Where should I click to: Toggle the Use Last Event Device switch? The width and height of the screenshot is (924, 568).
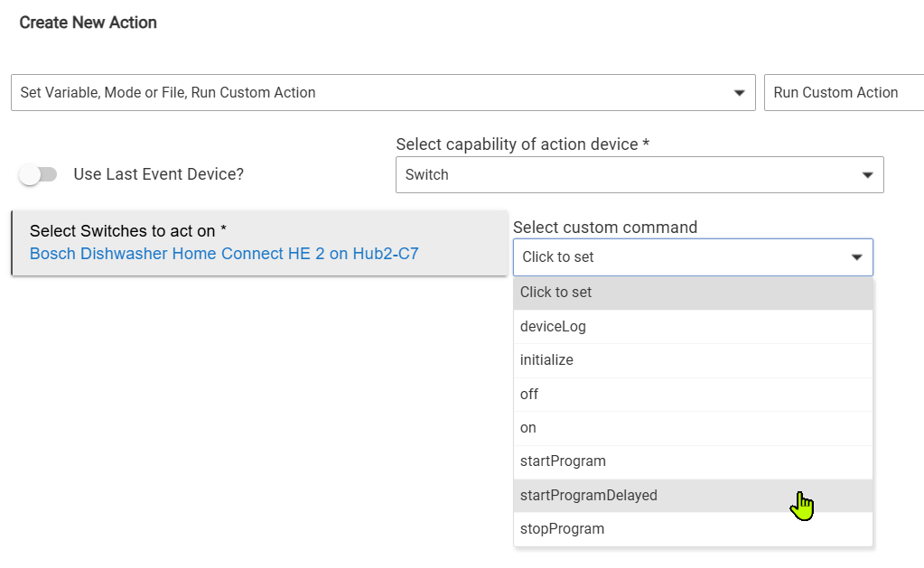click(x=38, y=174)
